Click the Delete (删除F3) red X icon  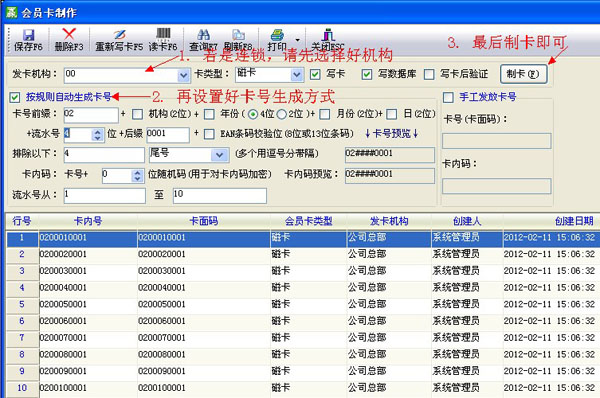tap(69, 34)
